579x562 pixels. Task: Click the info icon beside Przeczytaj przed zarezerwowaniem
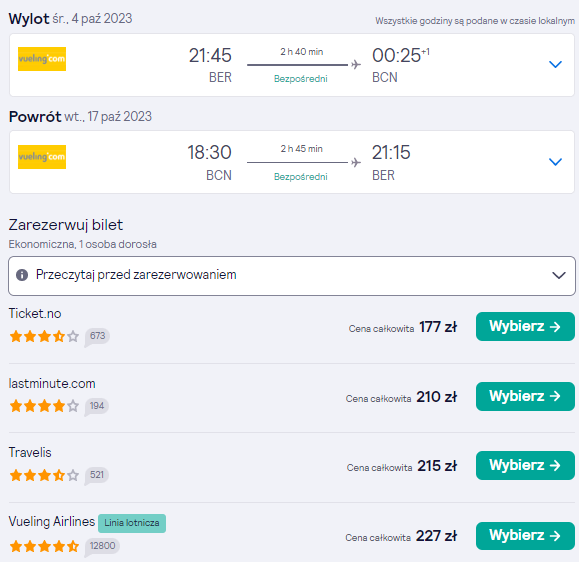click(x=22, y=275)
